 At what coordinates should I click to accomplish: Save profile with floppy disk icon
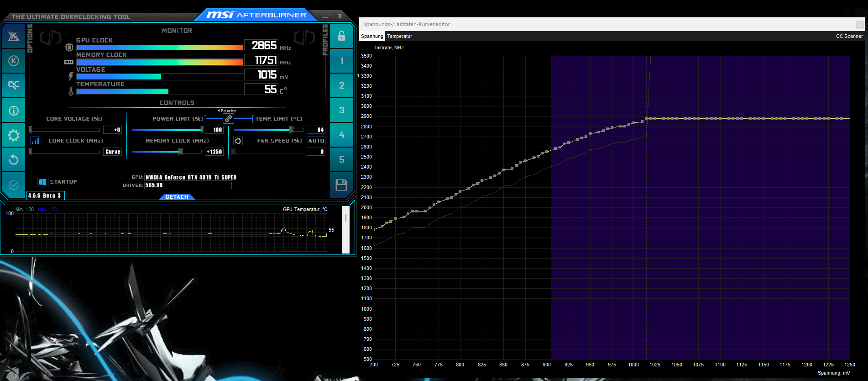(x=341, y=185)
